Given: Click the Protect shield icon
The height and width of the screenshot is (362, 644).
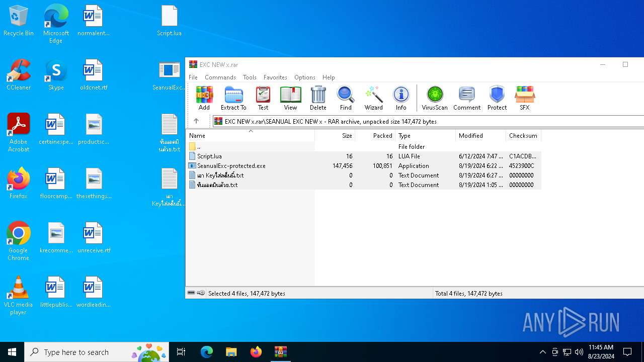Looking at the screenshot, I should pos(497,98).
